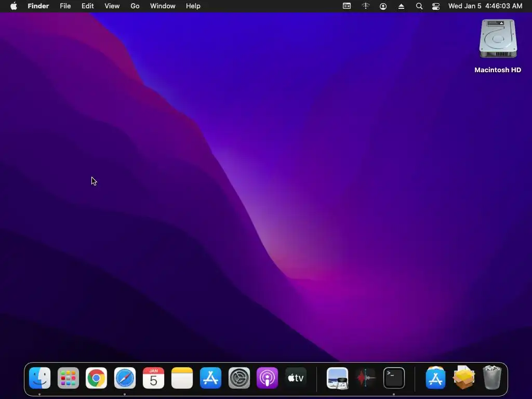Open the Go menu
Image resolution: width=532 pixels, height=399 pixels.
tap(135, 6)
